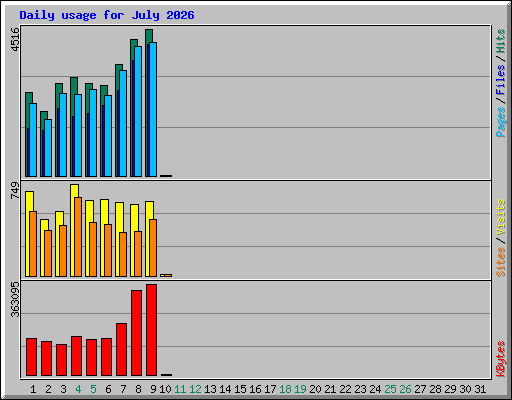Click day 15 on the x-axis
Viewport: 512px width, 400px height.
click(x=240, y=389)
